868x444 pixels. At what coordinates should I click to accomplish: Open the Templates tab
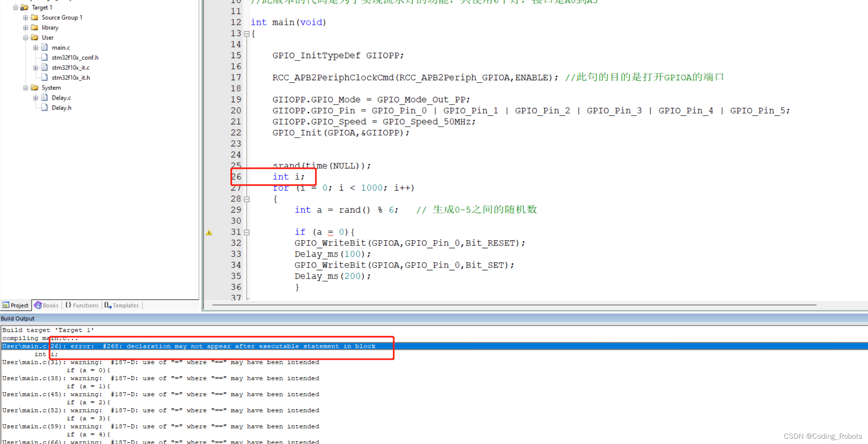[122, 305]
